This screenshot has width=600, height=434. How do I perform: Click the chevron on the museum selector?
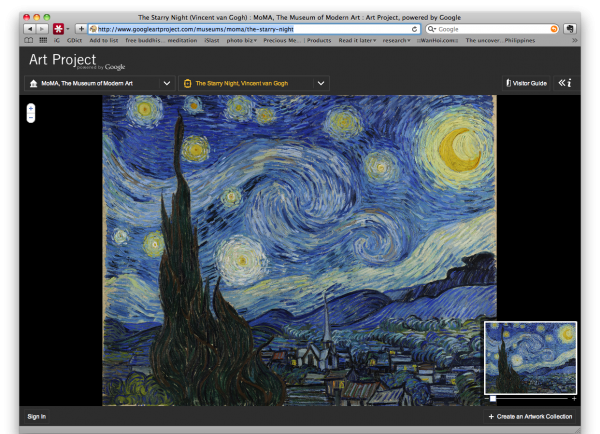167,83
